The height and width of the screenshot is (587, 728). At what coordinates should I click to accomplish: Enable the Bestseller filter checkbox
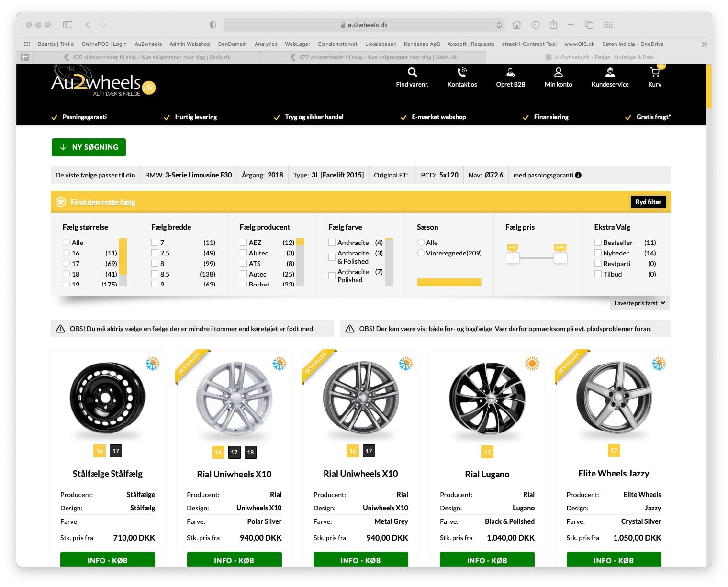(x=598, y=243)
